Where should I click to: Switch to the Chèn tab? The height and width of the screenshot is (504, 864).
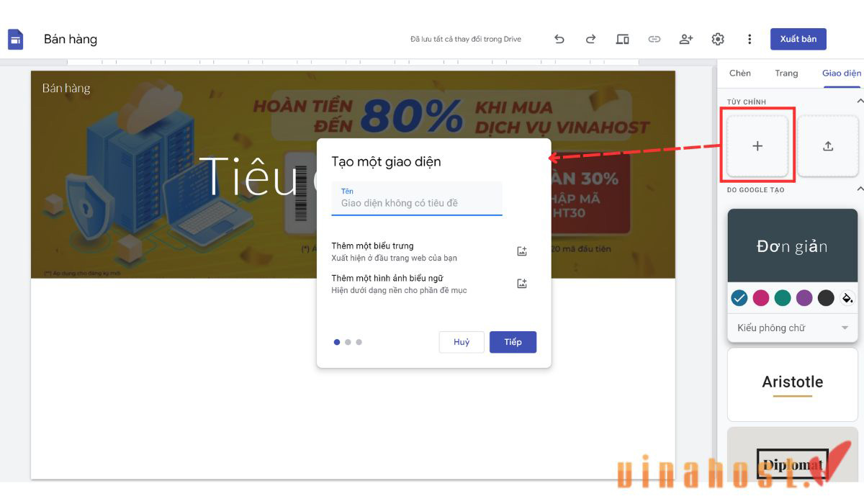pyautogui.click(x=740, y=73)
